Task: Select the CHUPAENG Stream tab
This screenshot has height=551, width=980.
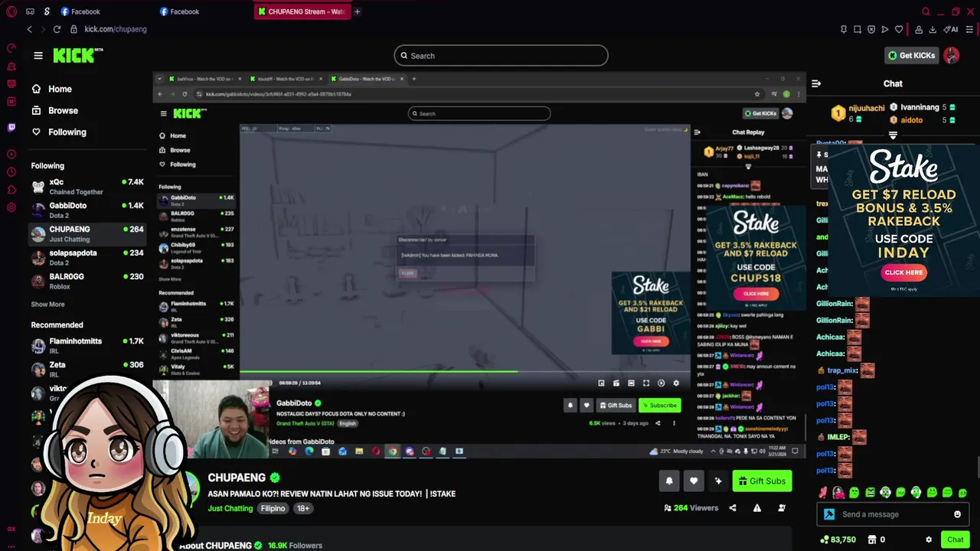Action: click(302, 11)
